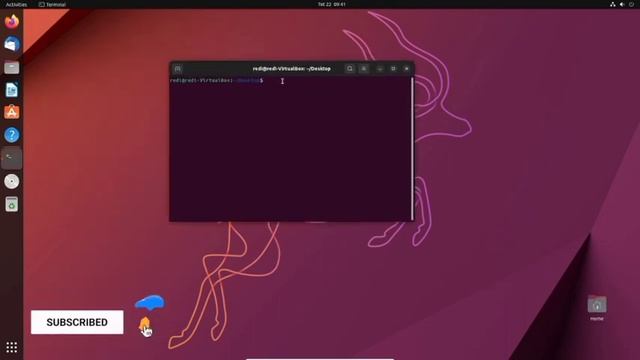The width and height of the screenshot is (640, 360).
Task: Open the volume icon in system tray
Action: pos(622,4)
